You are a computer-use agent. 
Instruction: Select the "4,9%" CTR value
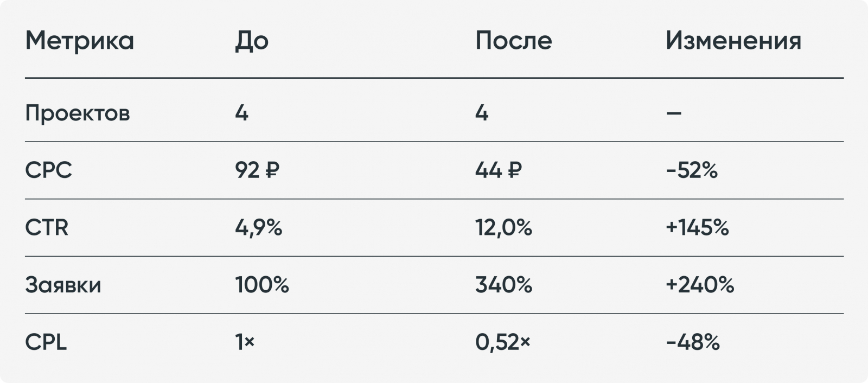pos(258,228)
